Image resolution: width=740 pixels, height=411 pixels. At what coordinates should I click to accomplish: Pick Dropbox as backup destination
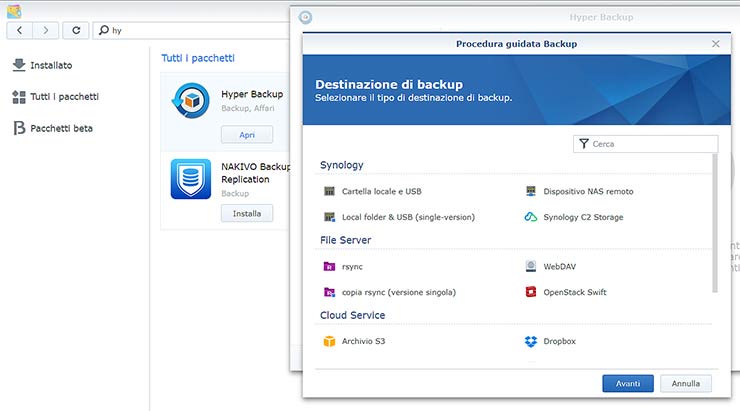(x=558, y=341)
